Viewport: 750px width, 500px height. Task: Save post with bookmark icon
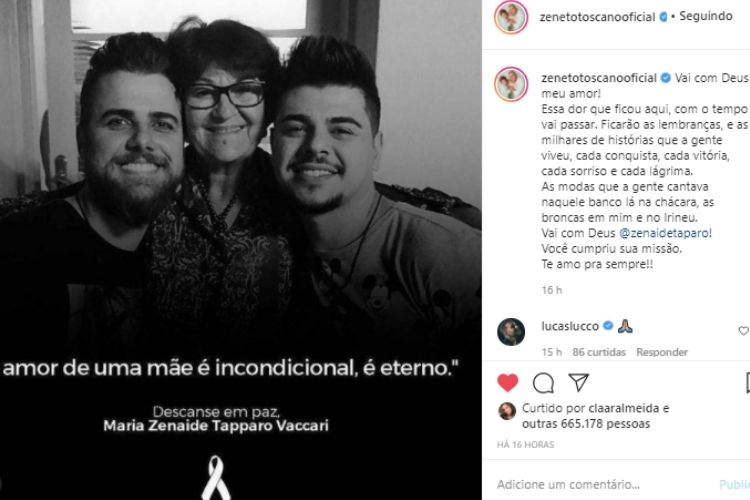pos(748,383)
